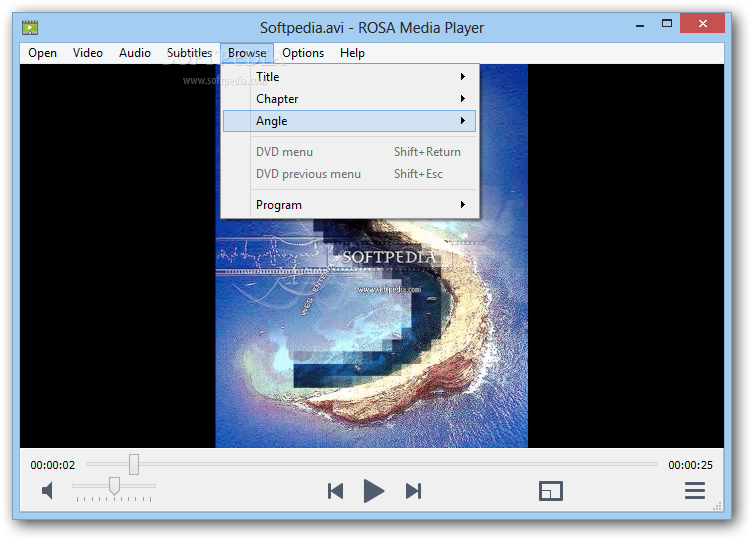This screenshot has height=540, width=752.
Task: Open the Open menu
Action: (x=42, y=53)
